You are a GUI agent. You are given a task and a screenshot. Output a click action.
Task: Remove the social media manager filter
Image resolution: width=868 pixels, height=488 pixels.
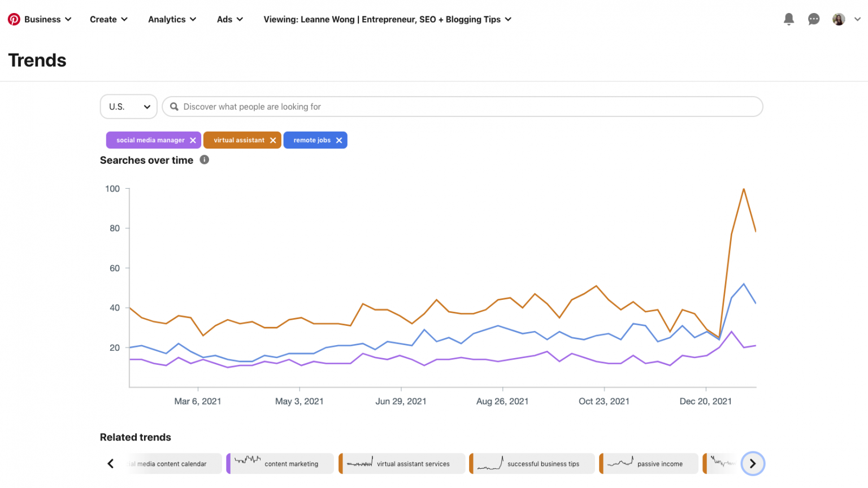(x=194, y=140)
